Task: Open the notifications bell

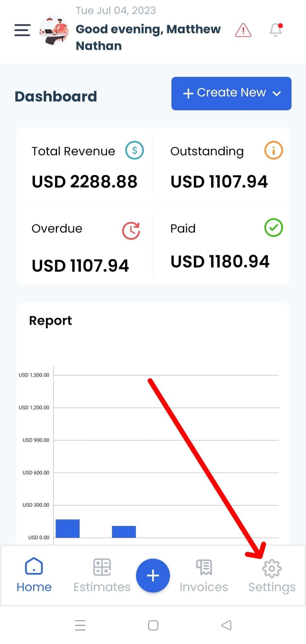Action: tap(276, 30)
